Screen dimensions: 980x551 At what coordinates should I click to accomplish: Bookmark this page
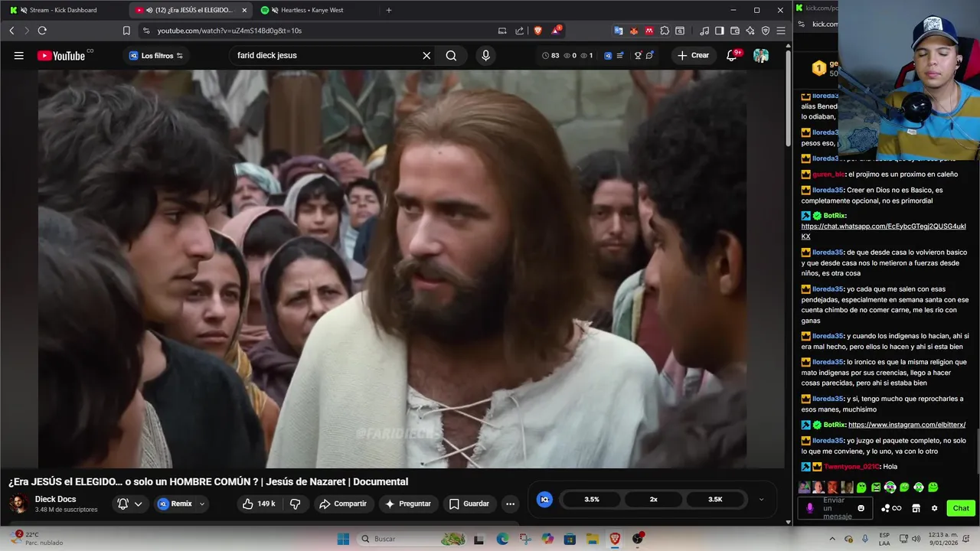(x=126, y=31)
